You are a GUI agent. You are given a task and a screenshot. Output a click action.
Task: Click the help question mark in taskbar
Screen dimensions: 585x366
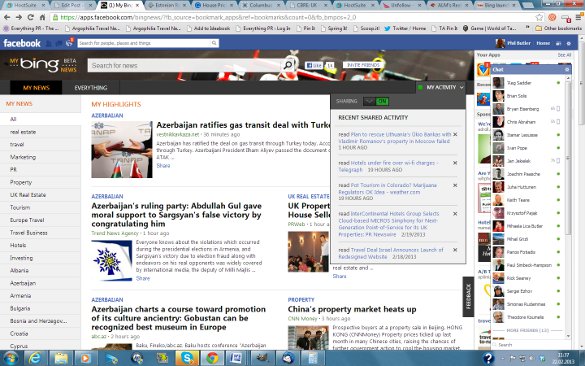click(x=488, y=359)
